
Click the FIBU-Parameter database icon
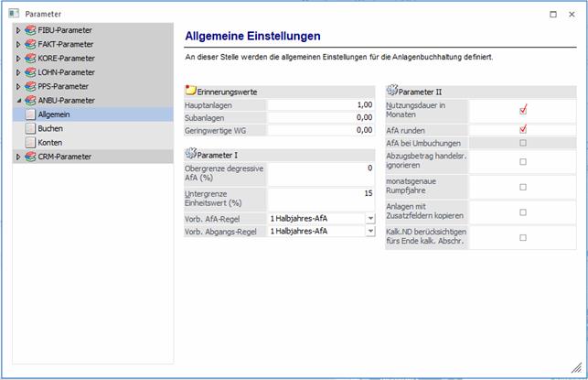pyautogui.click(x=30, y=30)
